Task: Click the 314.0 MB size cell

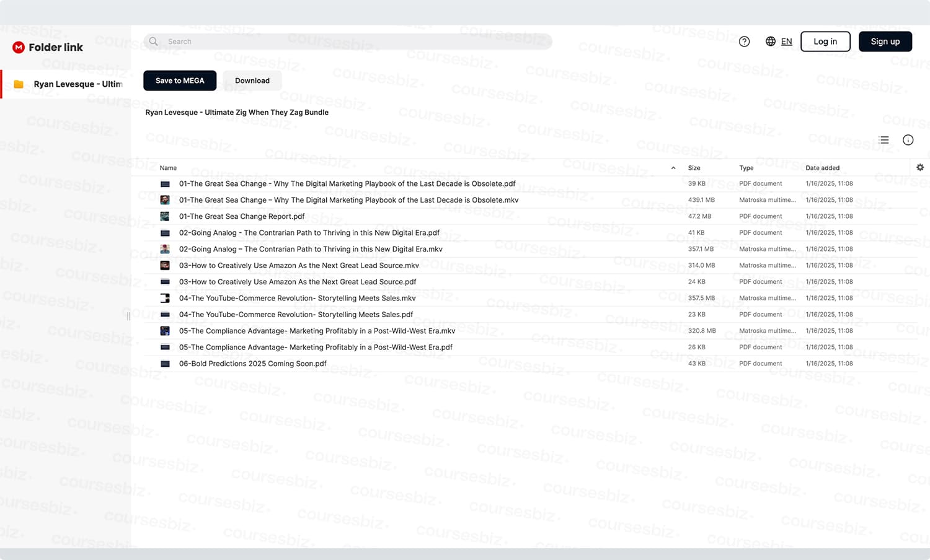Action: [x=702, y=265]
